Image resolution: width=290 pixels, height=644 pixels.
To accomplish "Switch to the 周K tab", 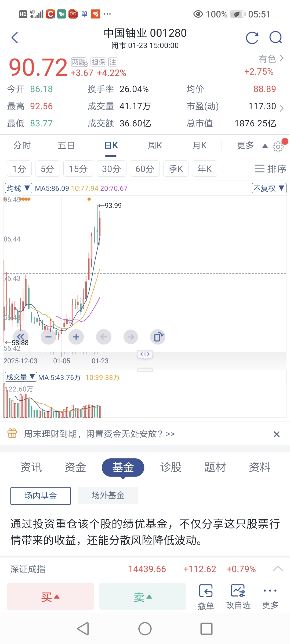I will click(155, 146).
